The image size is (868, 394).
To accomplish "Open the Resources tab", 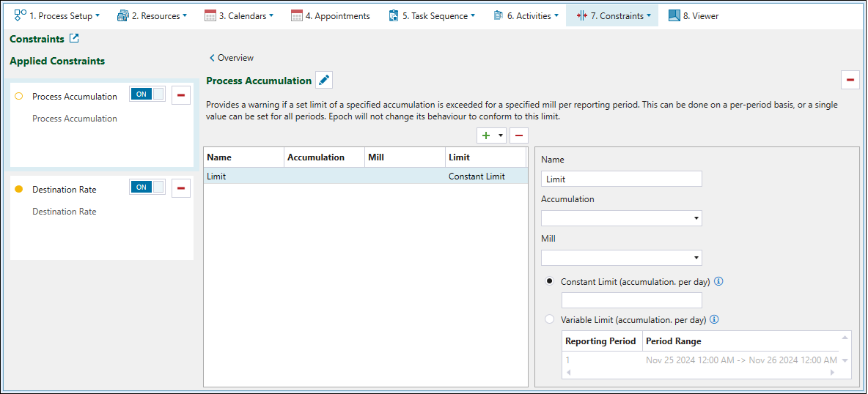I will coord(152,16).
